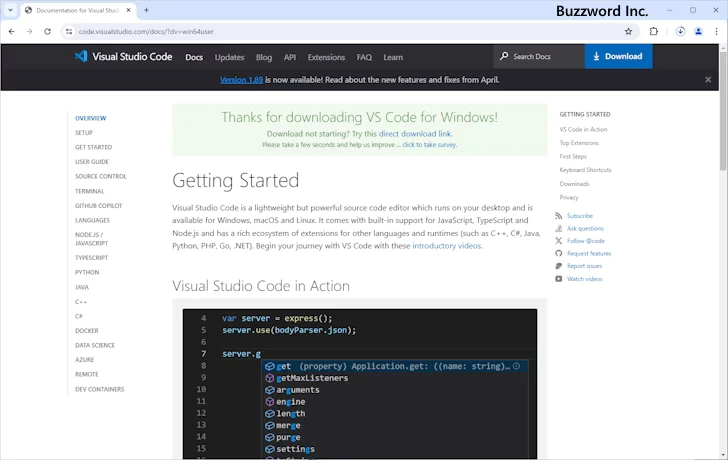Select USER GUIDE in the left sidebar
The width and height of the screenshot is (728, 460).
91,162
